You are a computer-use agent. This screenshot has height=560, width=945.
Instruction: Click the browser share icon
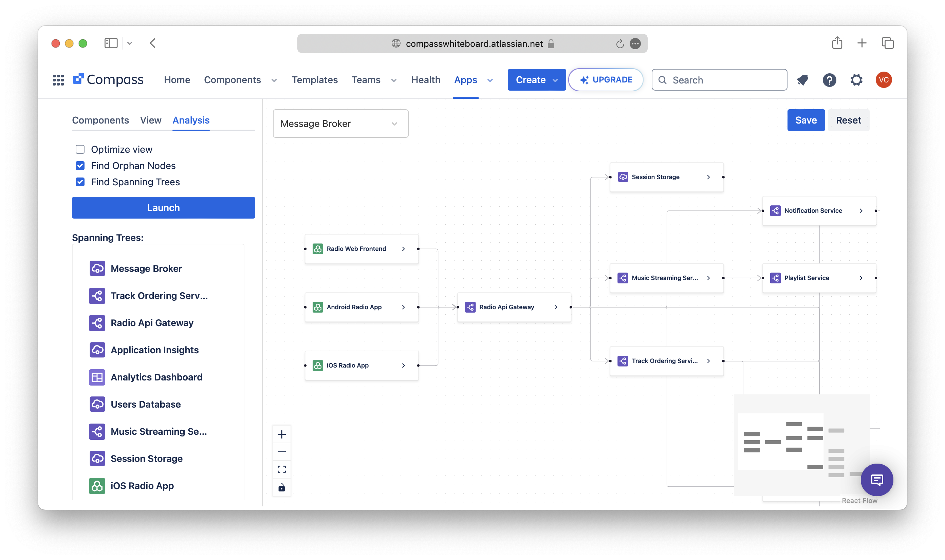(x=837, y=43)
